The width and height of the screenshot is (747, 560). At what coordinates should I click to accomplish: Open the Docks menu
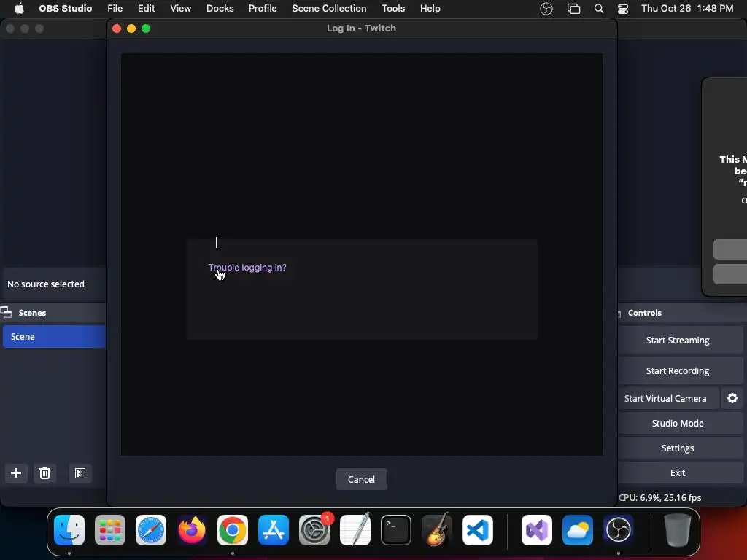click(x=220, y=9)
